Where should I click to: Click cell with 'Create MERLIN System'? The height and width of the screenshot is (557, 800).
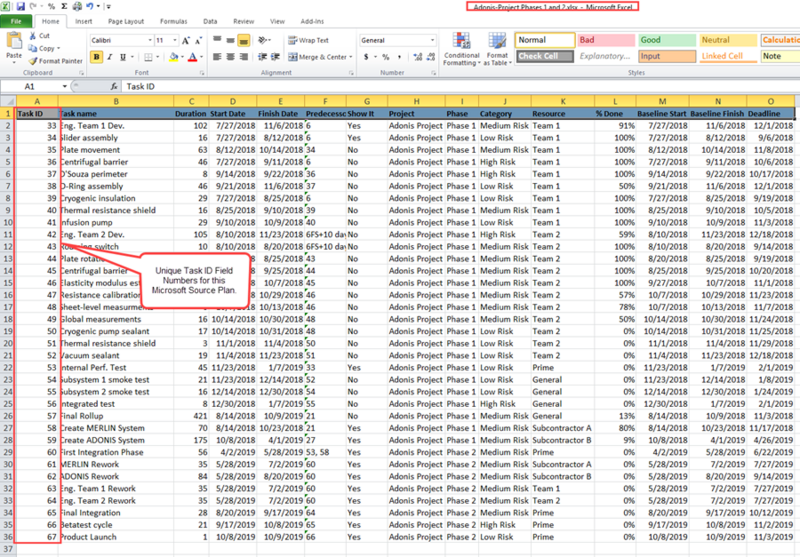(116, 428)
